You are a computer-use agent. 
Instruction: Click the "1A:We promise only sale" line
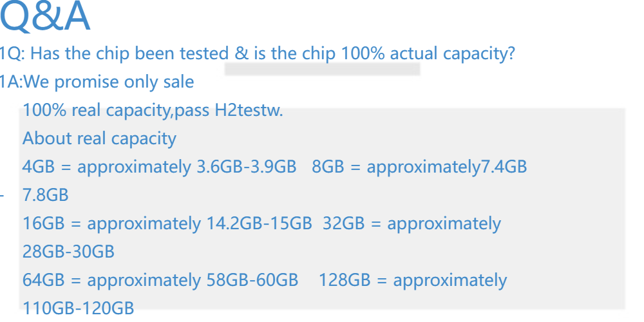[97, 82]
